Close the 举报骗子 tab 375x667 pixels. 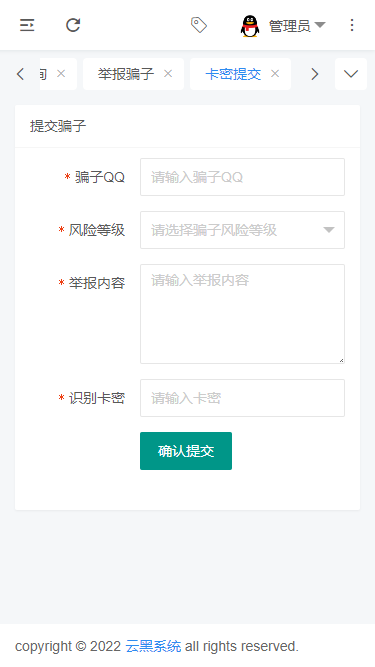pyautogui.click(x=168, y=74)
